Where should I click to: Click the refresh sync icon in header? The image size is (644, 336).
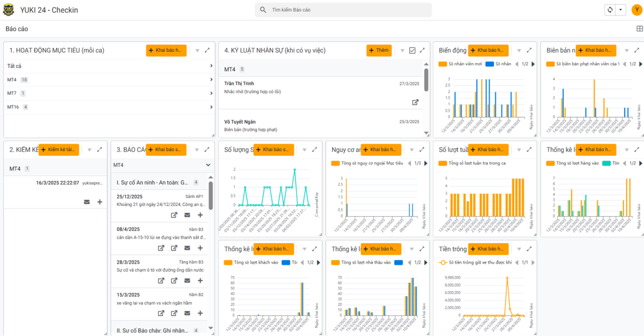[610, 10]
